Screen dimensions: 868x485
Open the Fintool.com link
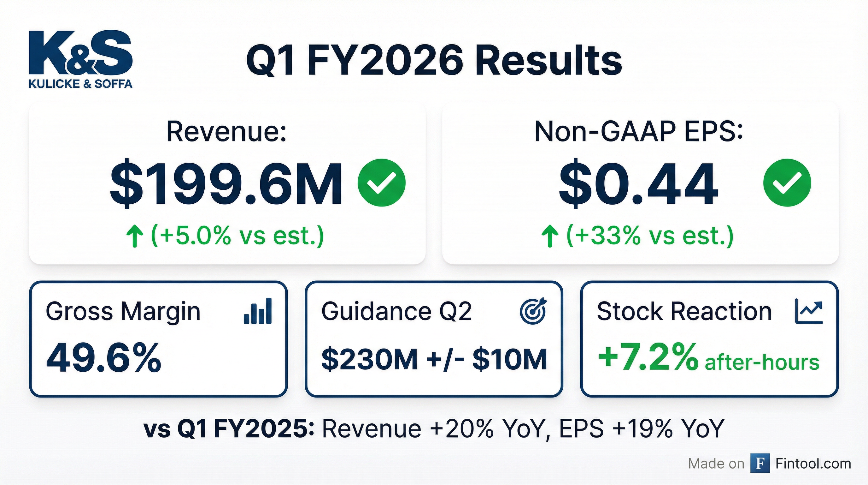click(813, 464)
